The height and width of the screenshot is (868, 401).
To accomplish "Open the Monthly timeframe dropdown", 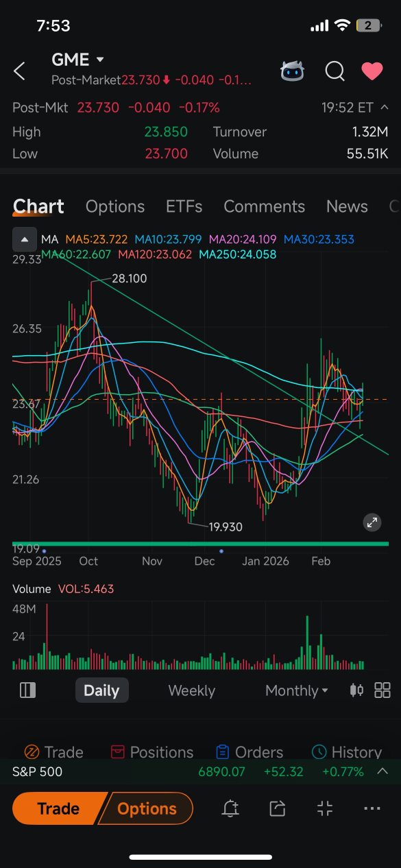I will 297,690.
